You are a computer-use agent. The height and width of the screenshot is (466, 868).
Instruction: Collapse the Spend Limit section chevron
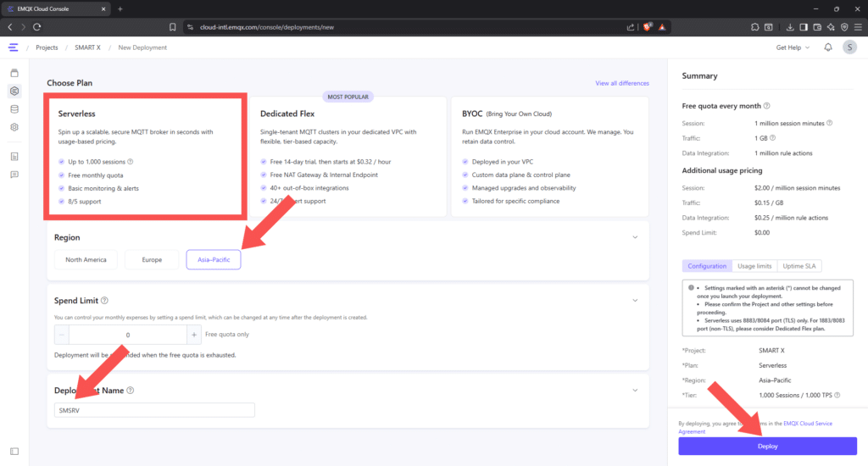(x=635, y=301)
